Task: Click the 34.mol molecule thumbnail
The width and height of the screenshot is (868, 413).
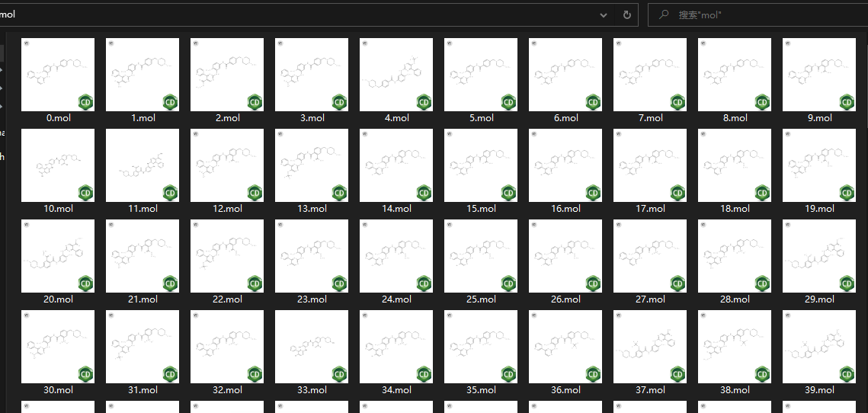Action: tap(396, 347)
